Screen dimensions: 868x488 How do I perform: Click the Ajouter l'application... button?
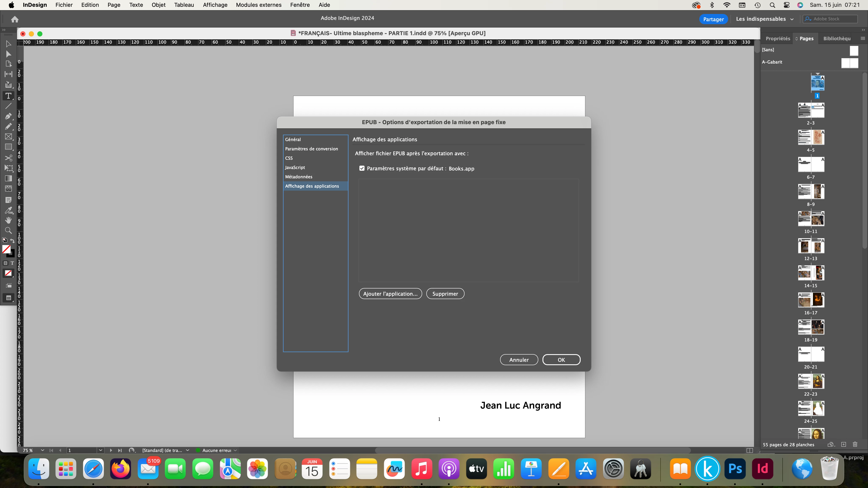click(x=390, y=294)
